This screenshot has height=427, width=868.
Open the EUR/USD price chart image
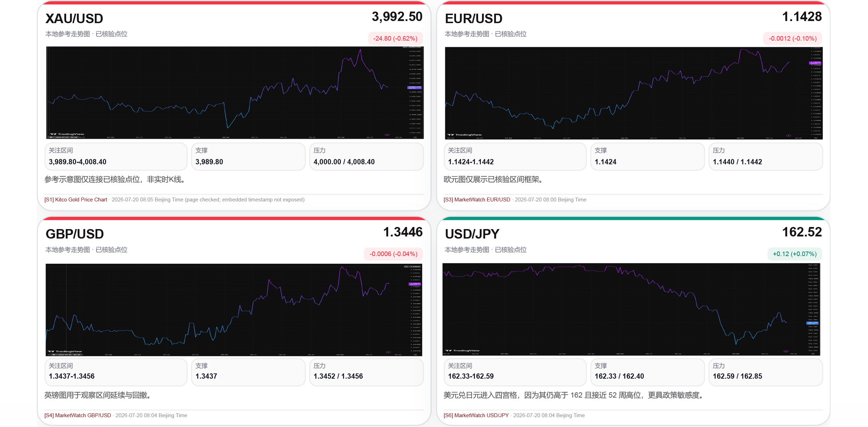tap(633, 93)
